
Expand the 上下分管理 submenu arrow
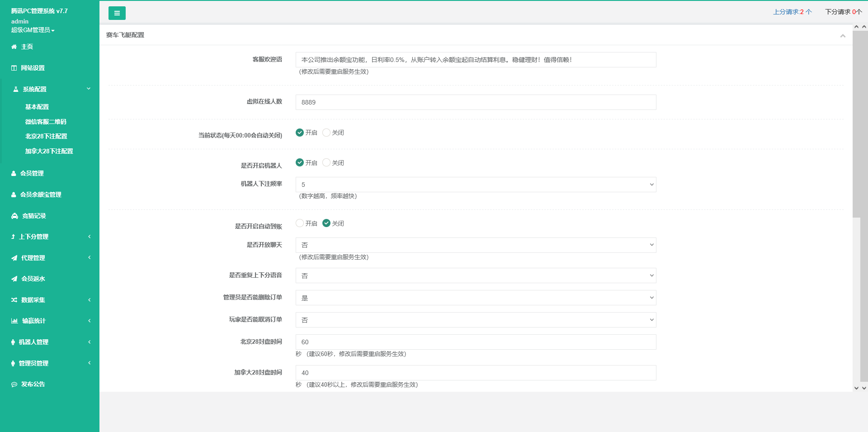(90, 237)
